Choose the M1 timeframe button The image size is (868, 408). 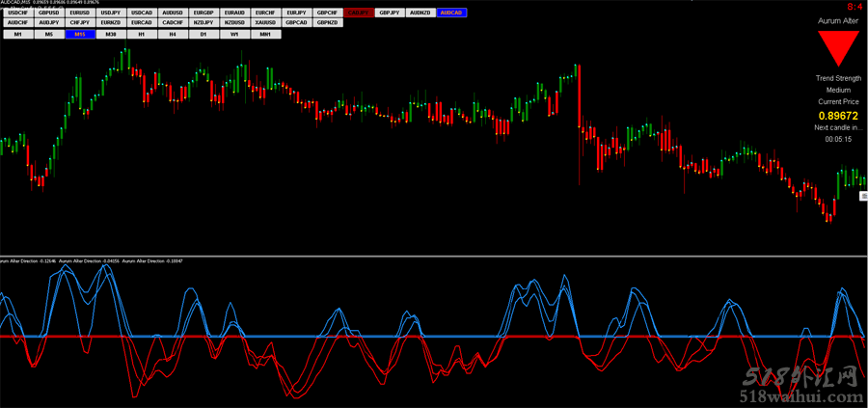click(18, 34)
